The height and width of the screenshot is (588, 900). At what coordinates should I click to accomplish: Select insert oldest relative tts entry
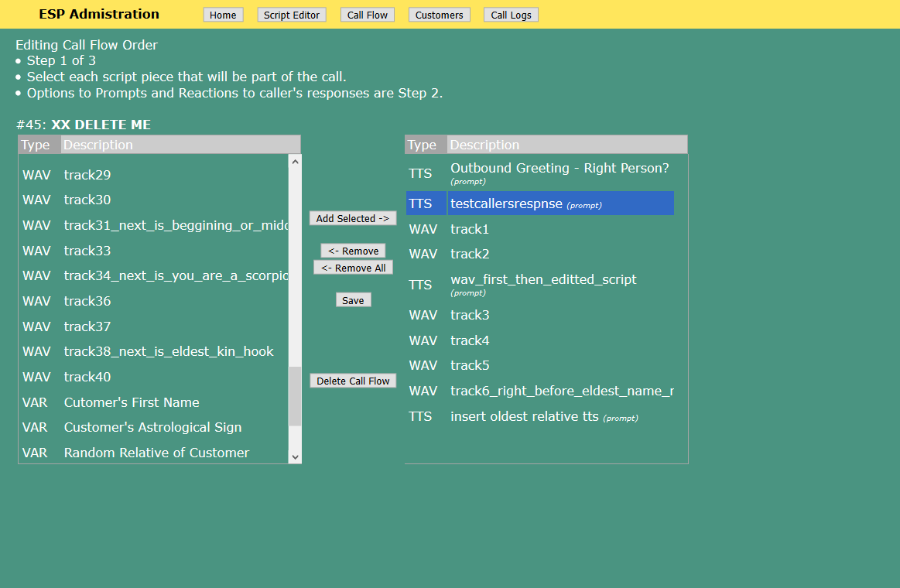click(525, 416)
